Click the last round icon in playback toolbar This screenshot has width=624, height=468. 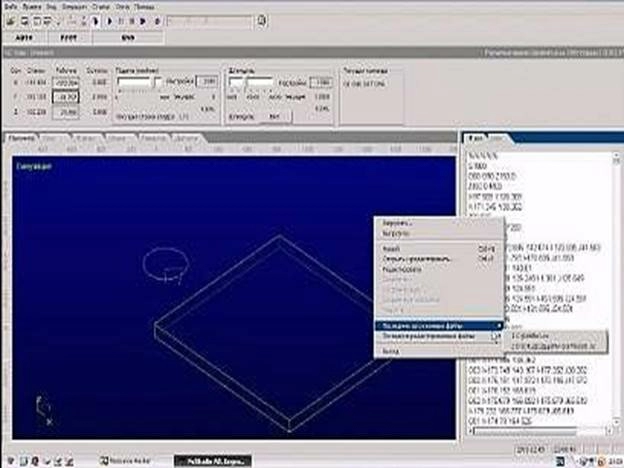point(158,21)
